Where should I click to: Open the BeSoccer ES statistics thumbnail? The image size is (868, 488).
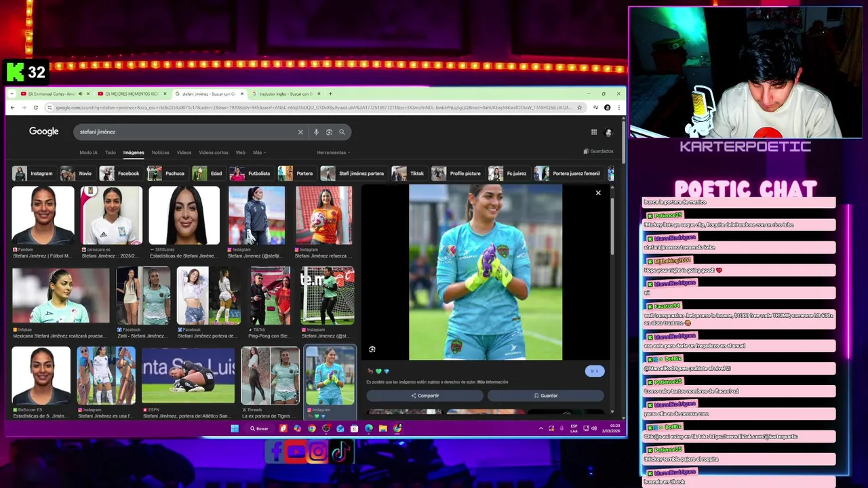41,375
